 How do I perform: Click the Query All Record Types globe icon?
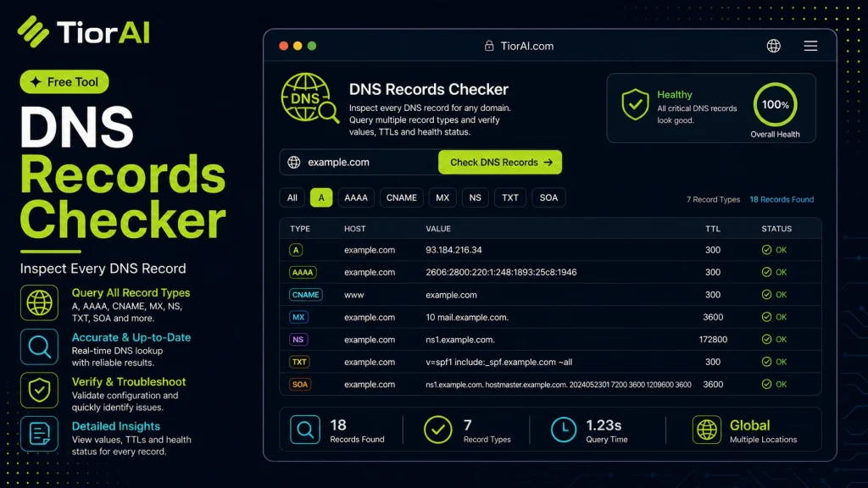point(39,302)
